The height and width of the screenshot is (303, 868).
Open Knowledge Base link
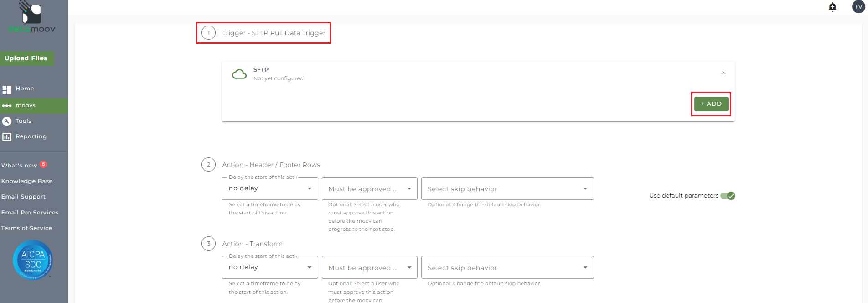(x=27, y=181)
